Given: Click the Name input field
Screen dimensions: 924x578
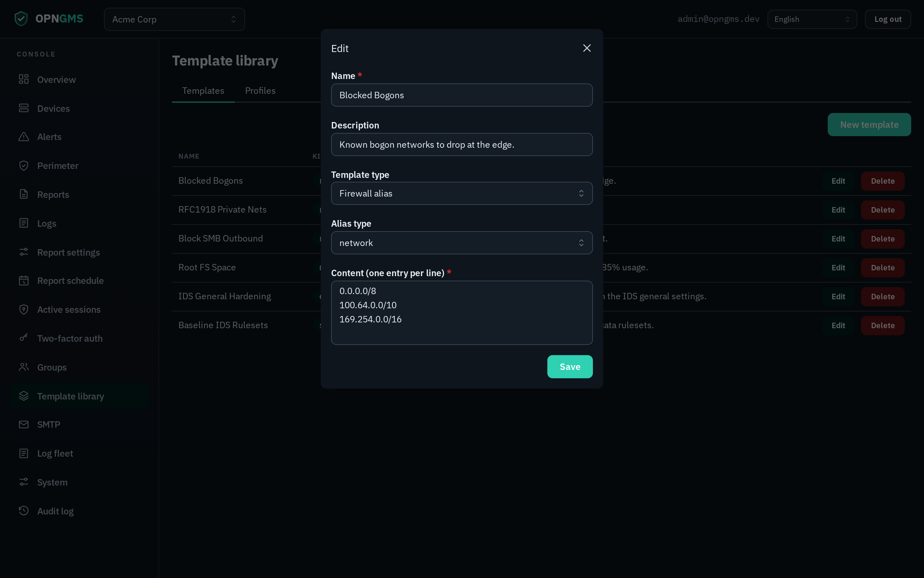Looking at the screenshot, I should 462,95.
